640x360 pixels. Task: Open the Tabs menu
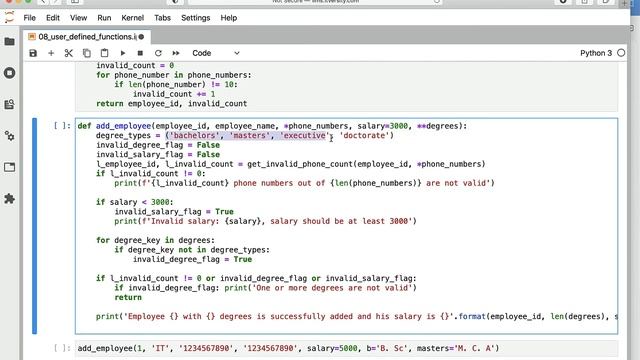[x=162, y=18]
